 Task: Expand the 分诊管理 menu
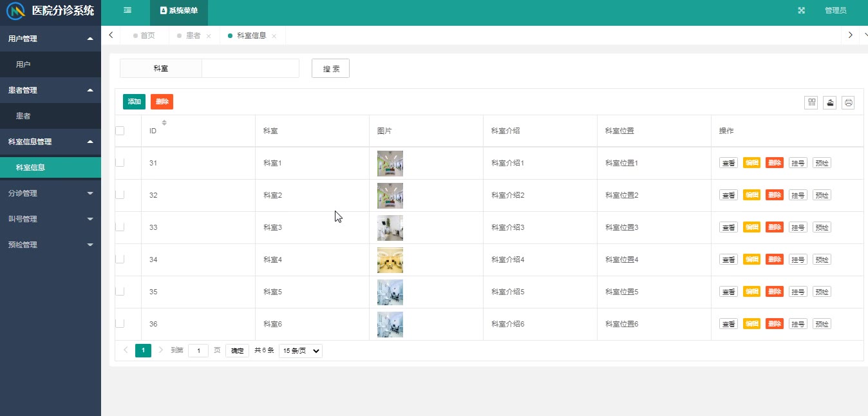tap(50, 193)
